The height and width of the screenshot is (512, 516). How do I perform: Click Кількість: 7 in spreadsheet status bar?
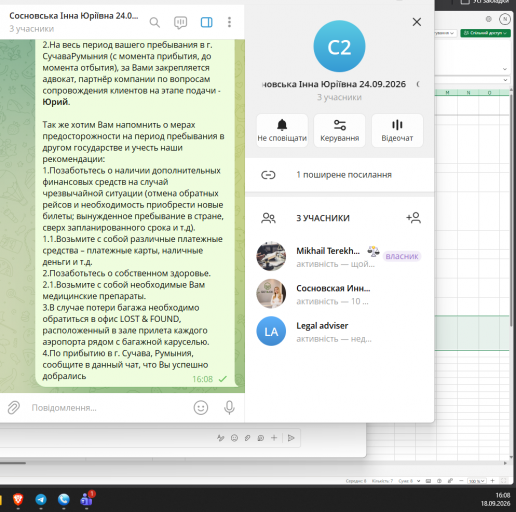[382, 481]
